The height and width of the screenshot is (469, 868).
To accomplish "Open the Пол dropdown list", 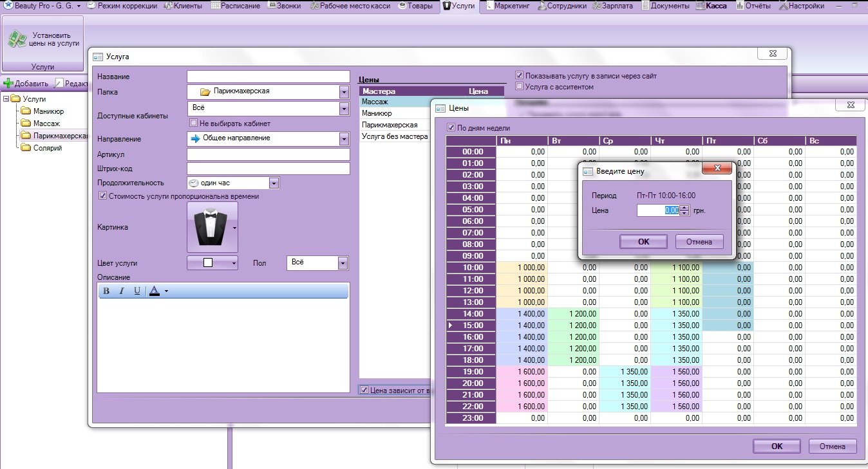I will click(343, 263).
